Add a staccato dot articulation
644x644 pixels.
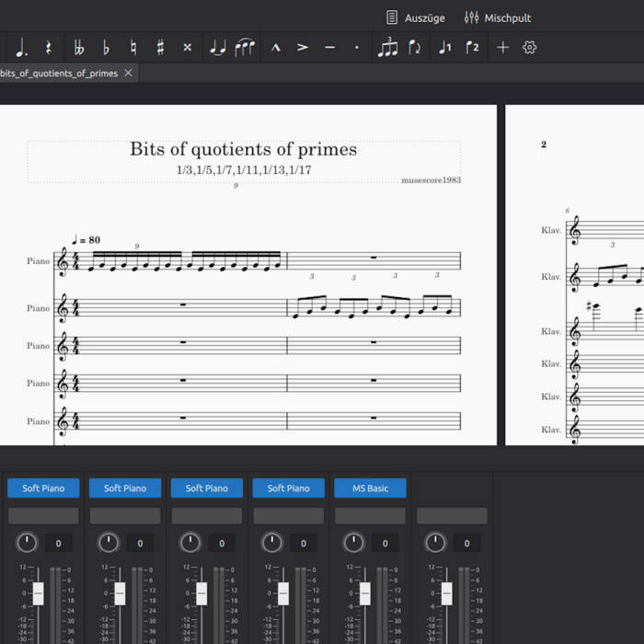click(x=357, y=48)
